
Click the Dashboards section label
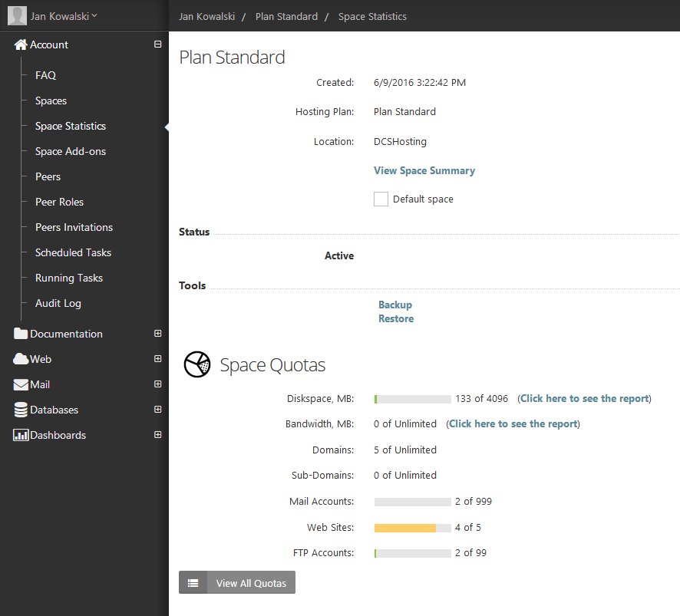pyautogui.click(x=58, y=435)
